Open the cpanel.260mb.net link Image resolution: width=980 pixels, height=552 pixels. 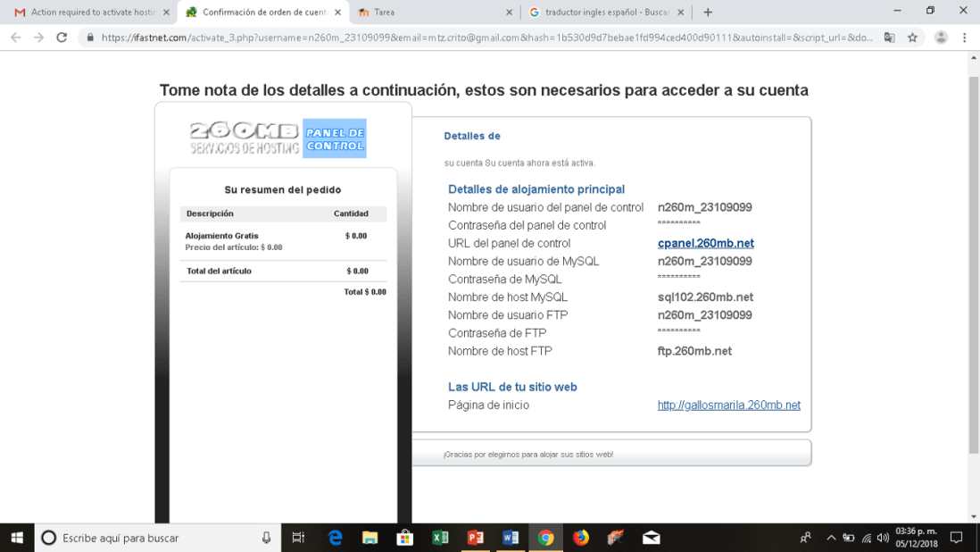click(x=705, y=243)
